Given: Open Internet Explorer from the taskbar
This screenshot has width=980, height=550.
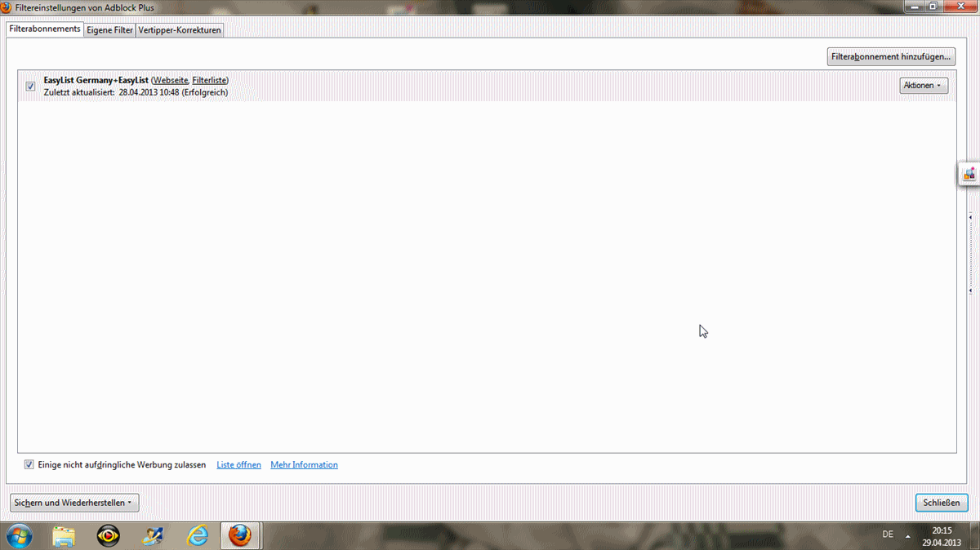Looking at the screenshot, I should click(x=197, y=535).
